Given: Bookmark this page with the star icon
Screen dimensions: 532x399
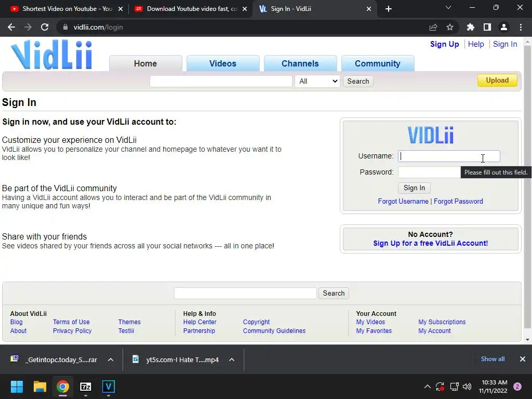Looking at the screenshot, I should click(450, 27).
